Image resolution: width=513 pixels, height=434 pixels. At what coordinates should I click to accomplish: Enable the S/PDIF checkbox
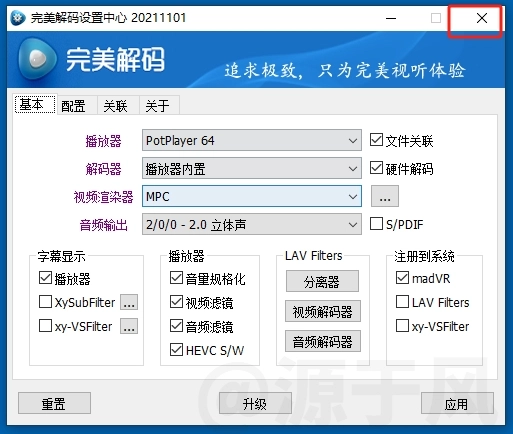(x=376, y=224)
